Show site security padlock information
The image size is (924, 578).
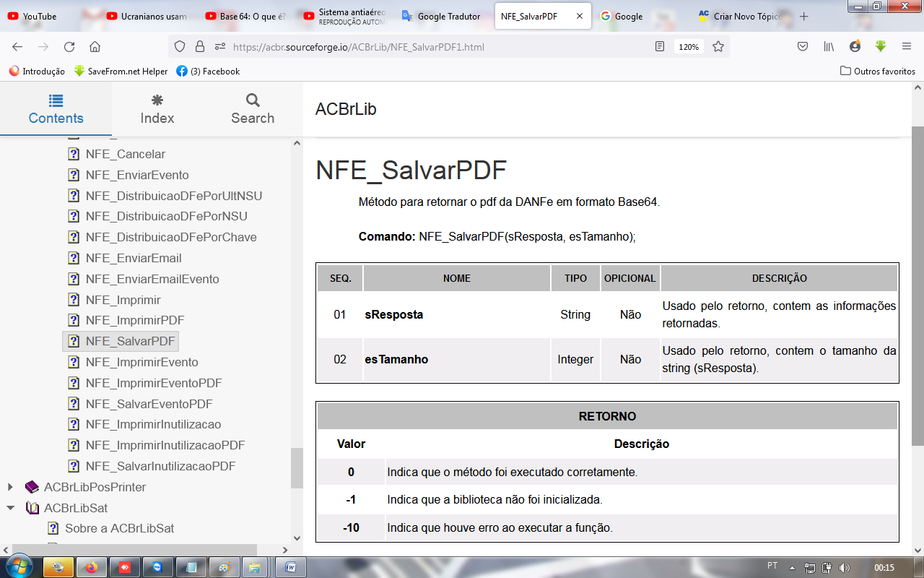(x=200, y=47)
